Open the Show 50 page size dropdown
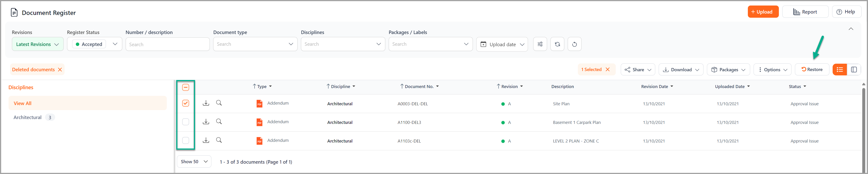 (x=194, y=162)
